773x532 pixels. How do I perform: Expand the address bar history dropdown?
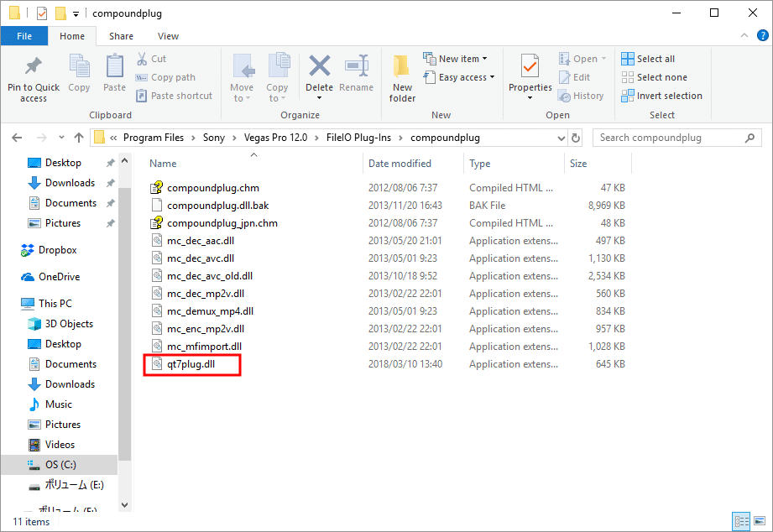[561, 138]
